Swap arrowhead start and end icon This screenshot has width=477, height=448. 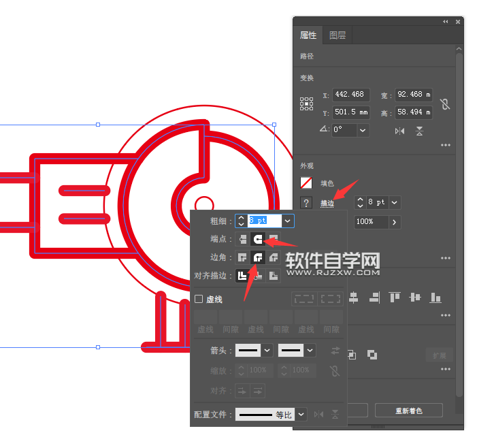point(335,351)
